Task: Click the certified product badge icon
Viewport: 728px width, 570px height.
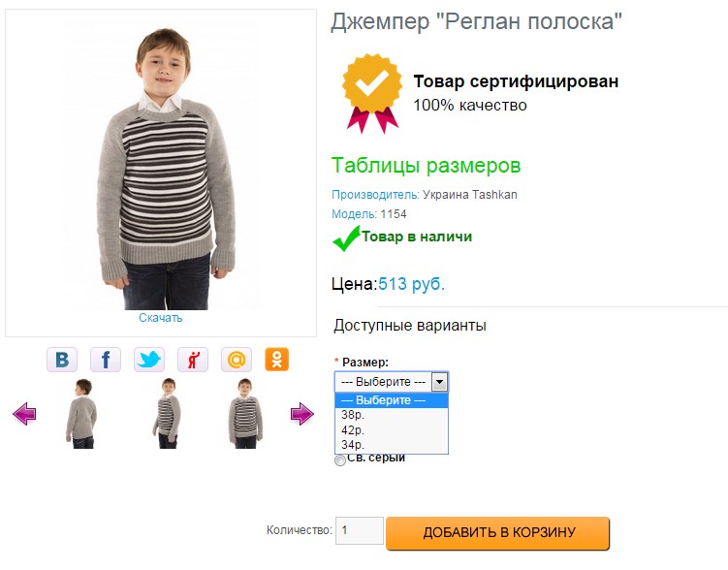Action: (371, 91)
